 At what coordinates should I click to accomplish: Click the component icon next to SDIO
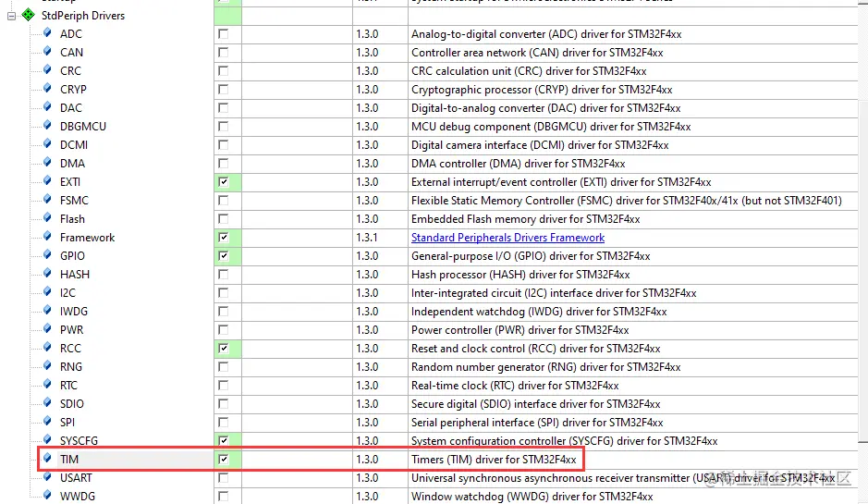[48, 403]
